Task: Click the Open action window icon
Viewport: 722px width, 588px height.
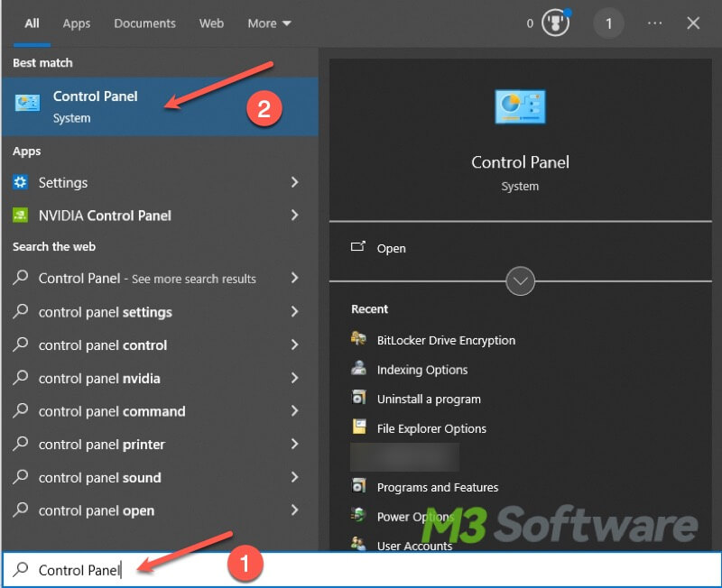Action: click(358, 246)
